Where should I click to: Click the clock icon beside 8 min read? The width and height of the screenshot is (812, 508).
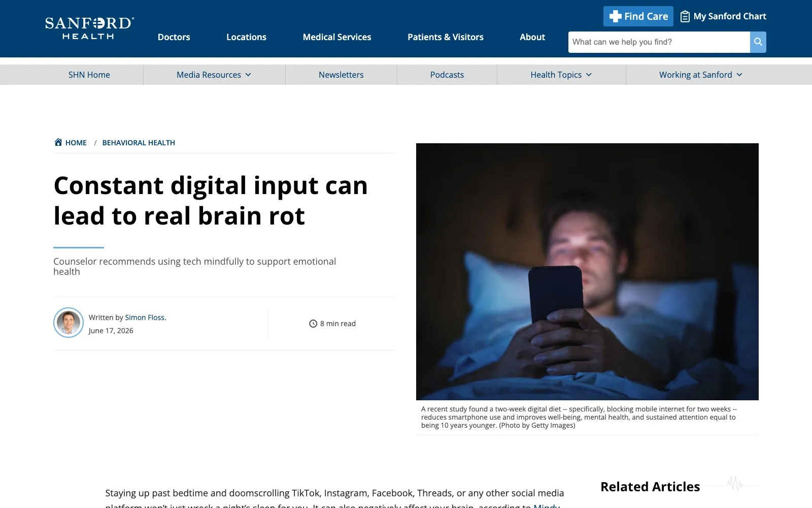coord(313,324)
